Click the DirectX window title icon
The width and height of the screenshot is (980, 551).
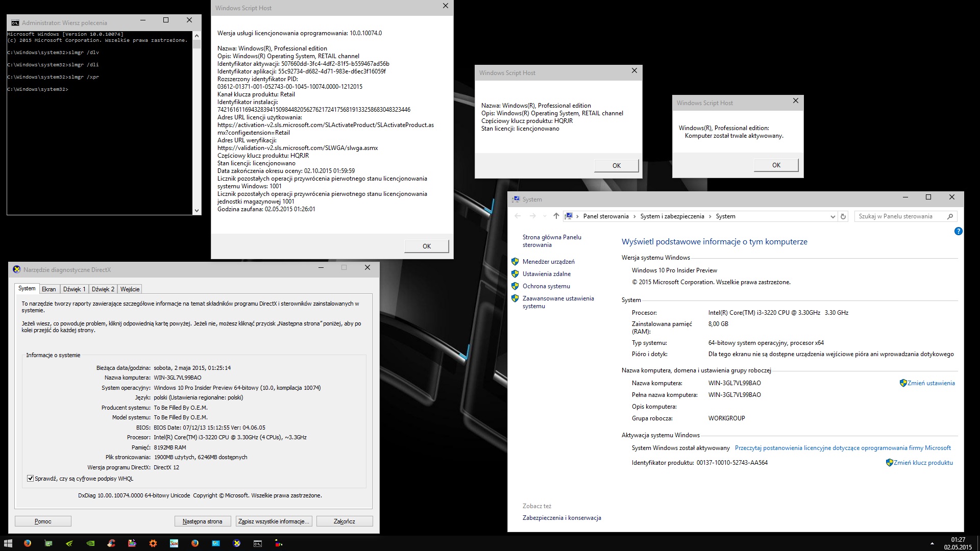coord(16,269)
